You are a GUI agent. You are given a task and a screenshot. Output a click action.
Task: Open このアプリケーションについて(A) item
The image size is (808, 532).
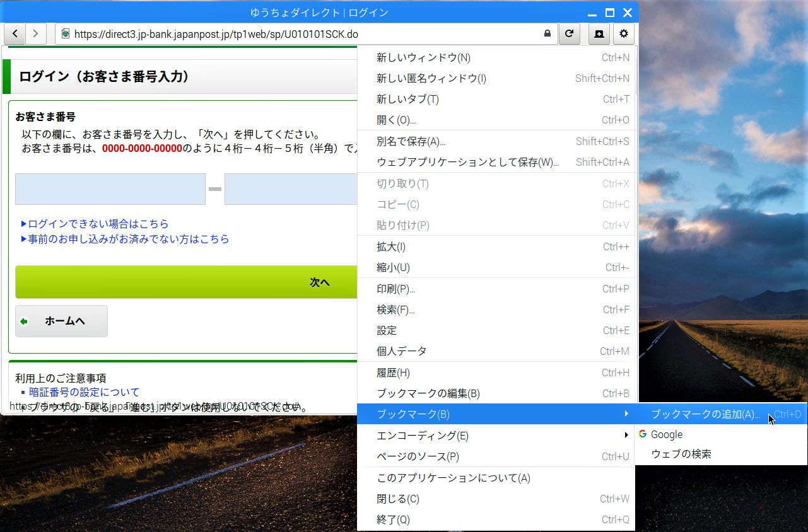pos(496,478)
